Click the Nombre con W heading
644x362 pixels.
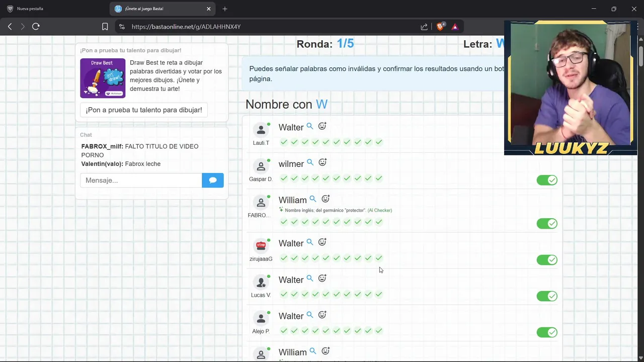pos(286,104)
